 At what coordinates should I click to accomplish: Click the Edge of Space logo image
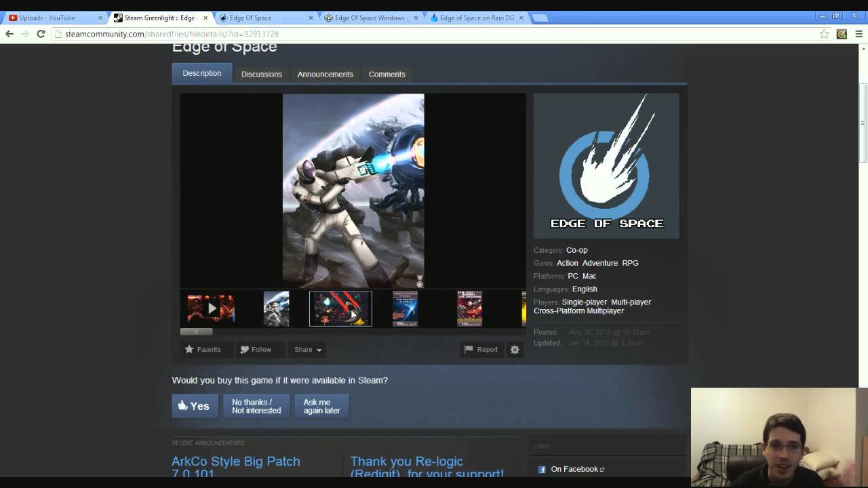coord(606,166)
